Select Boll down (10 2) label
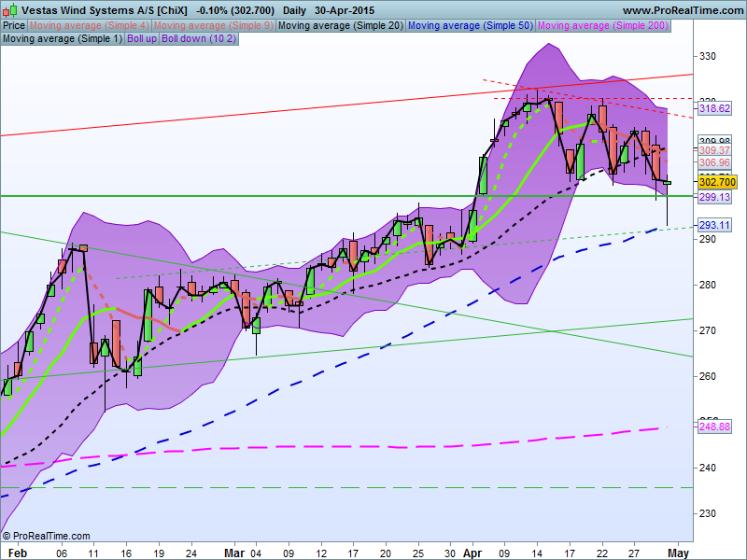 coord(199,38)
